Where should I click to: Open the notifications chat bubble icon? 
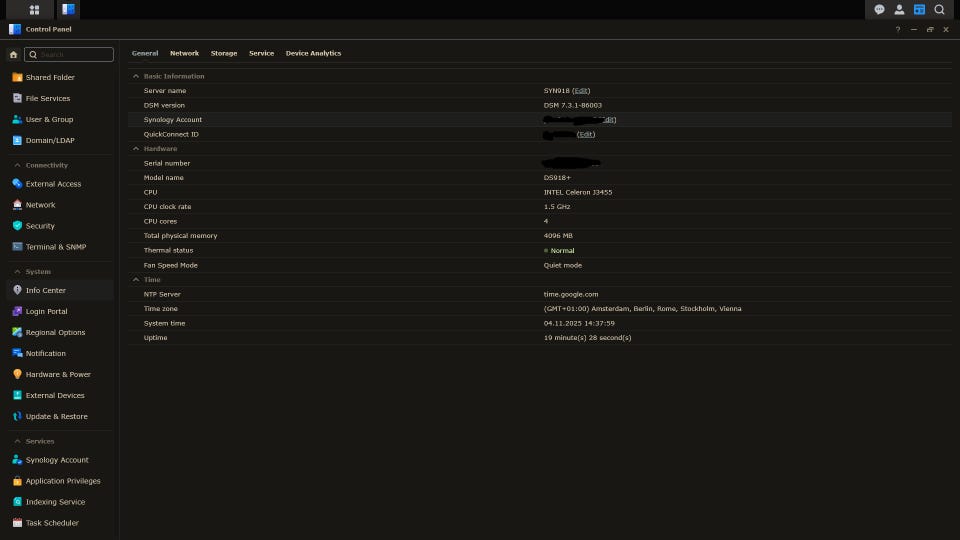[879, 10]
